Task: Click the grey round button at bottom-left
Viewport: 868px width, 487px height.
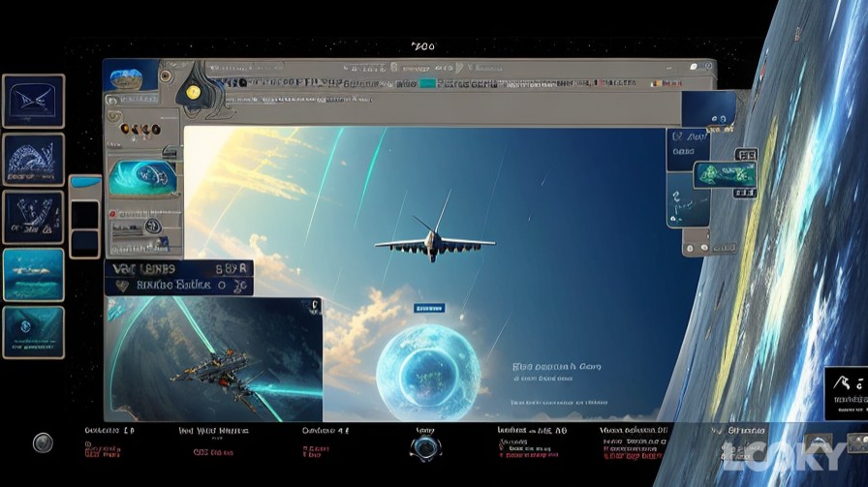Action: pyautogui.click(x=43, y=442)
